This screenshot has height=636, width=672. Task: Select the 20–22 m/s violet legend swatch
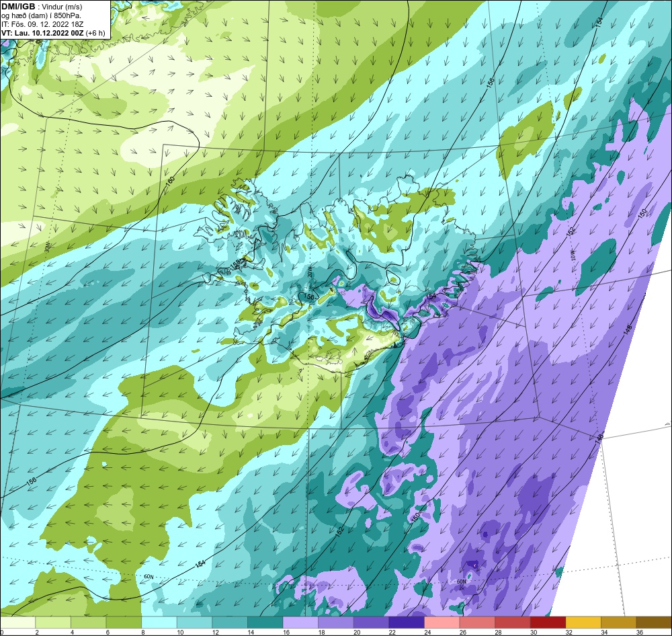coord(372,623)
